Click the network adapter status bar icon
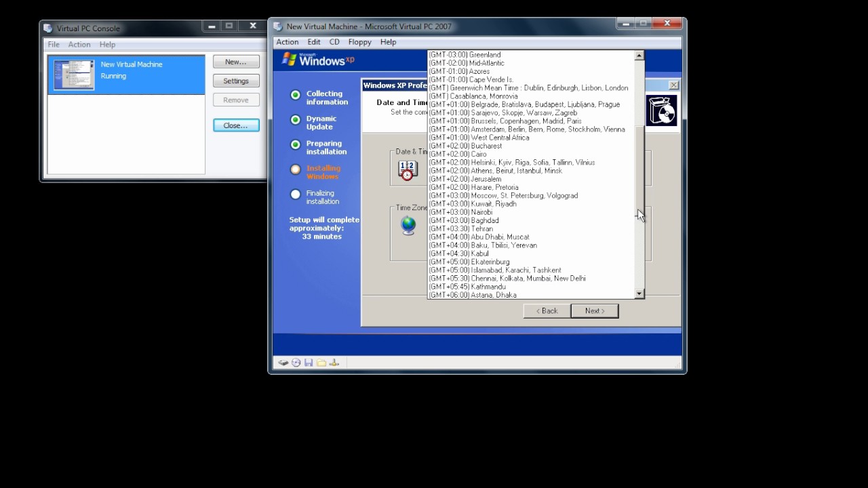 click(334, 363)
